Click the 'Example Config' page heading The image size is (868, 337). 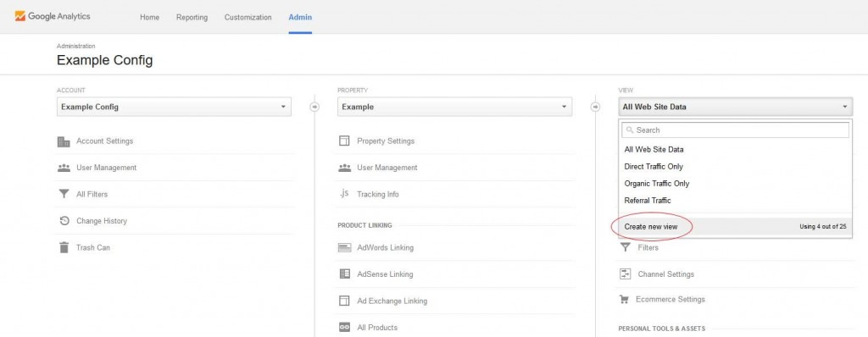coord(104,60)
